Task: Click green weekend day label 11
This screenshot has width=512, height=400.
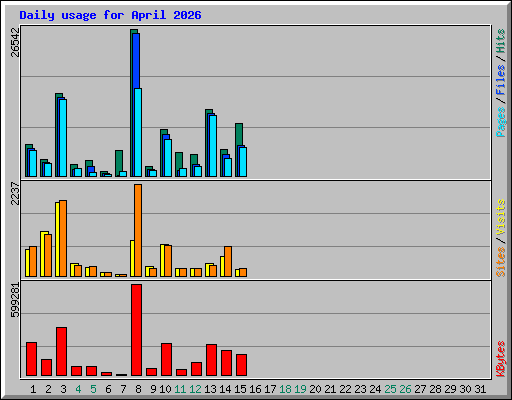Action: (180, 389)
